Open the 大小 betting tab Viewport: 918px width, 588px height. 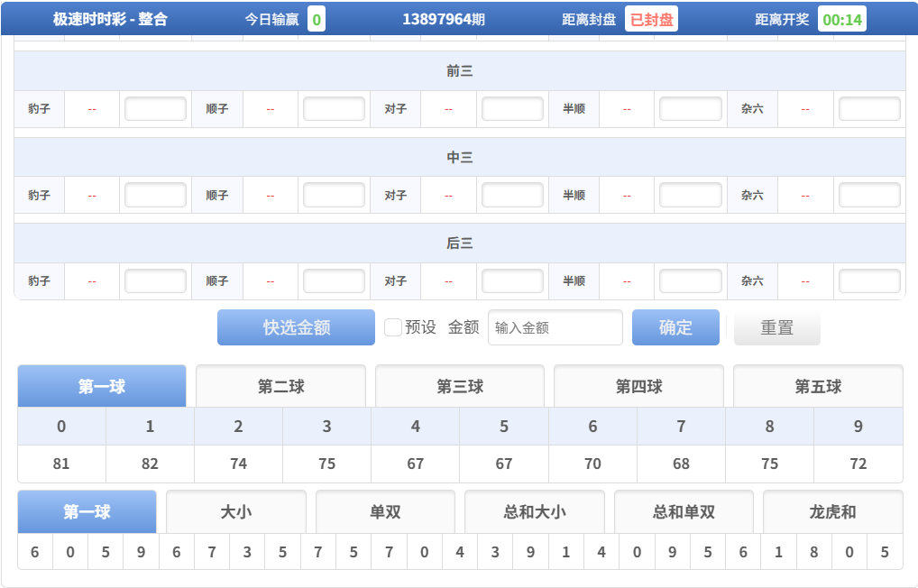point(236,511)
